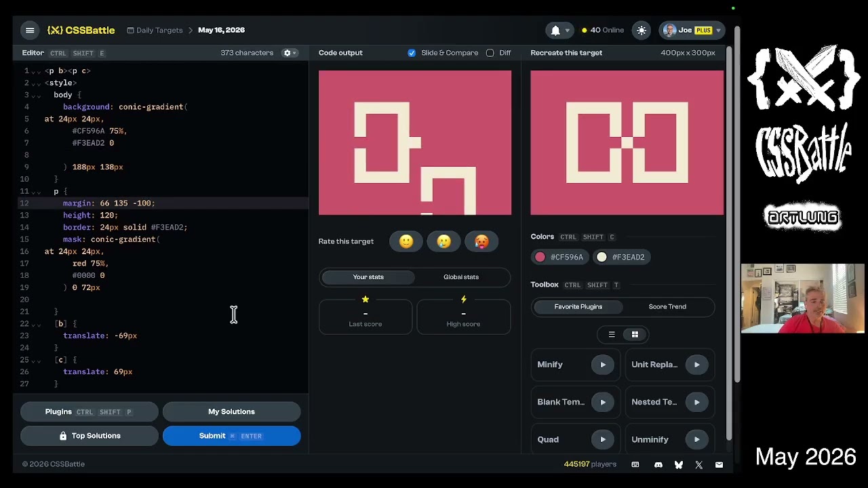Switch to Your stats tab

[x=368, y=277]
